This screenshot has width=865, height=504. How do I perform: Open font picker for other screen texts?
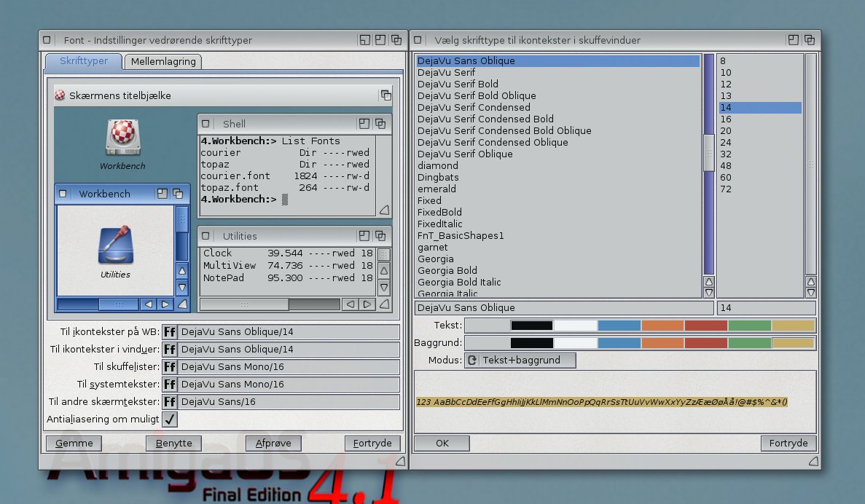(x=170, y=402)
